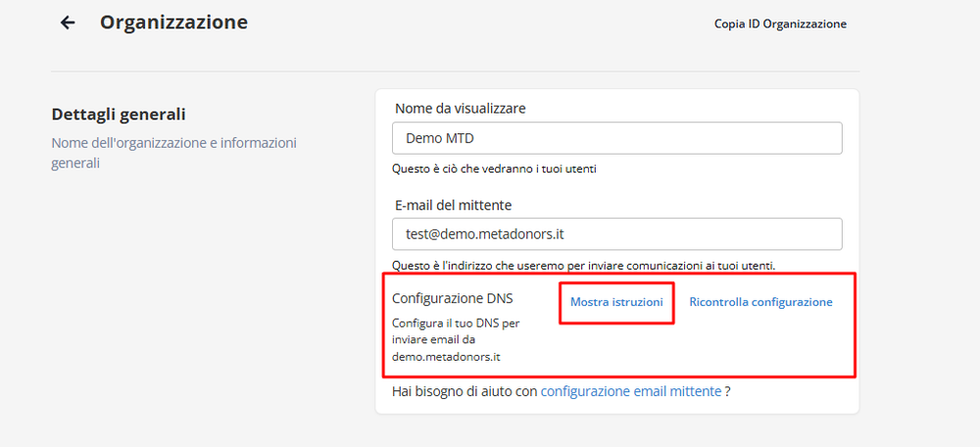Click the question mark after the help link
This screenshot has width=980, height=447.
pyautogui.click(x=728, y=391)
